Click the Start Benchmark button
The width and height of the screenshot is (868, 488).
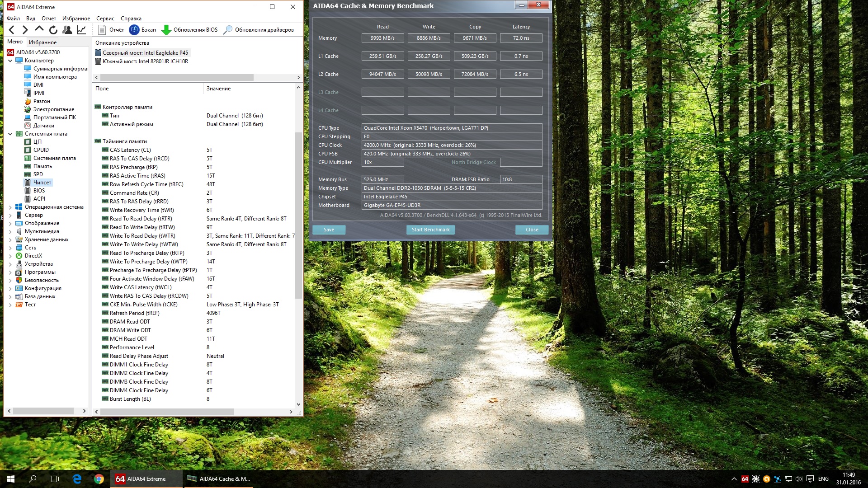[x=430, y=230]
